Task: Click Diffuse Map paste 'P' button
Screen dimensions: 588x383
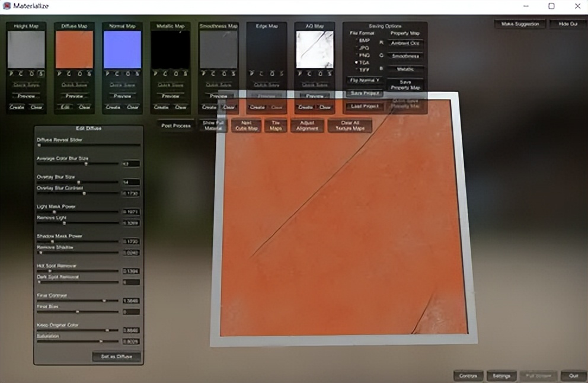Action: point(59,74)
